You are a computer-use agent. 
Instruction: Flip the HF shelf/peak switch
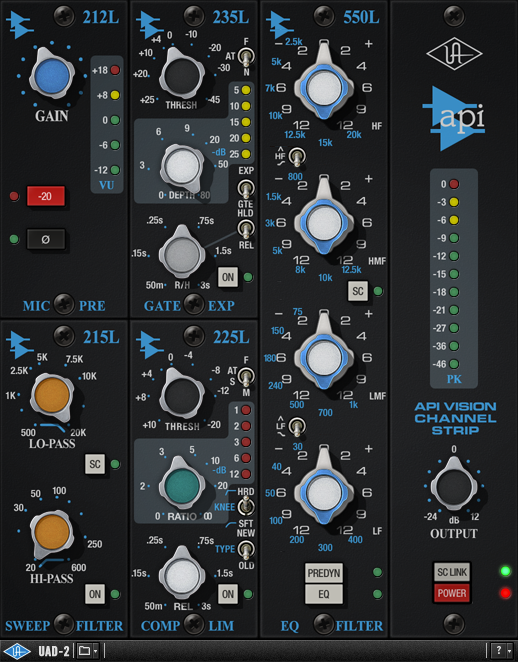point(298,157)
